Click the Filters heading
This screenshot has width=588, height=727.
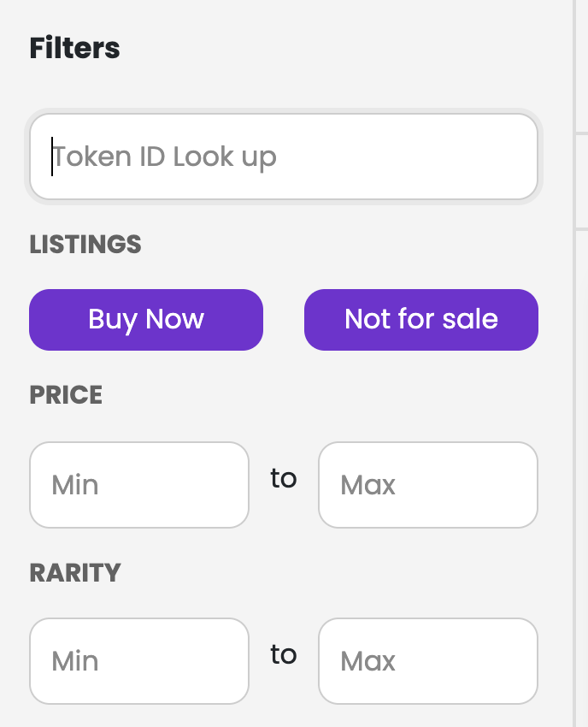point(75,48)
